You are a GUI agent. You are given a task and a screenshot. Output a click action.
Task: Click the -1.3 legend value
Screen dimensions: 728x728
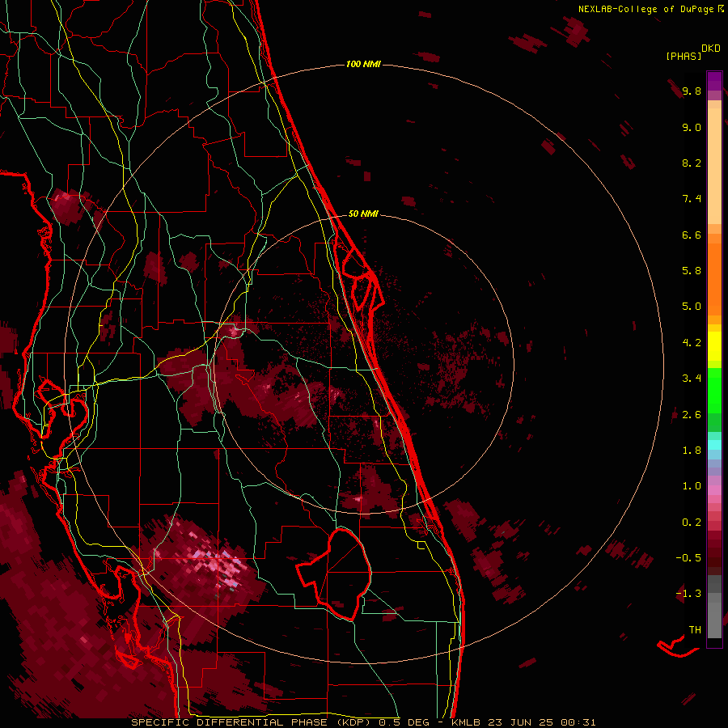[688, 594]
